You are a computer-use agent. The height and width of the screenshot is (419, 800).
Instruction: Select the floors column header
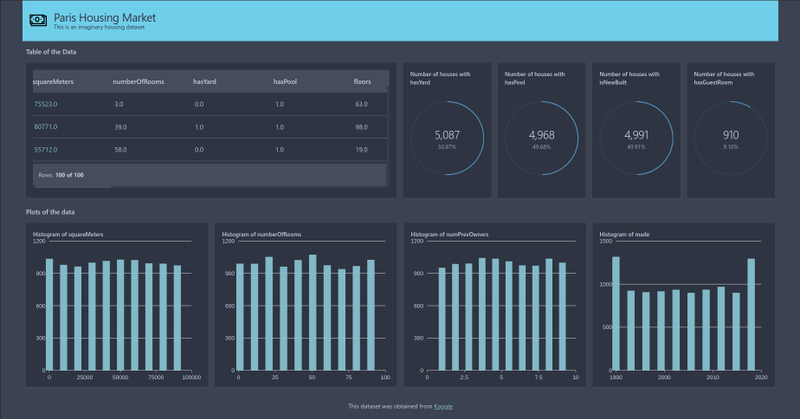point(362,82)
